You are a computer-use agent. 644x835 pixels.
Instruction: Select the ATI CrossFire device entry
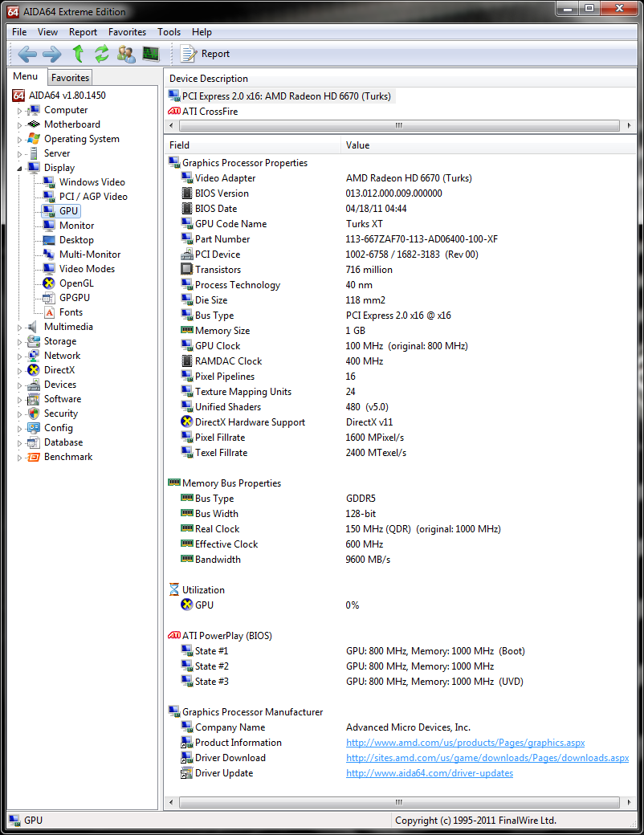point(203,112)
